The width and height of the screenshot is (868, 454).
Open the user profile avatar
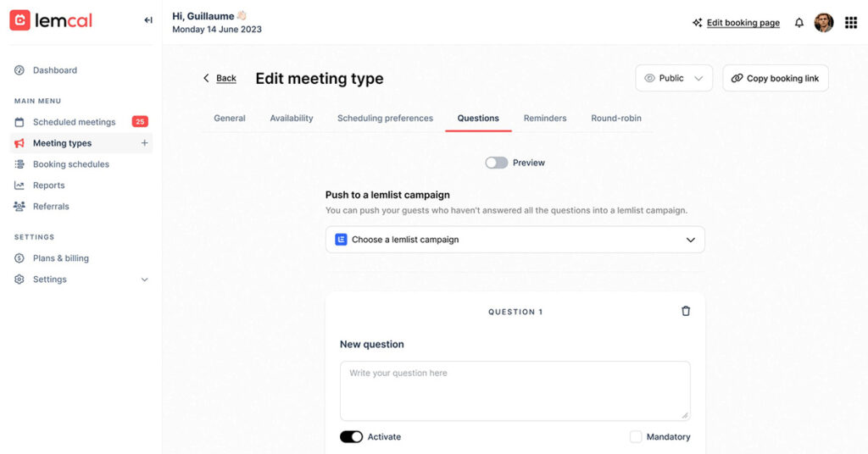coord(824,23)
